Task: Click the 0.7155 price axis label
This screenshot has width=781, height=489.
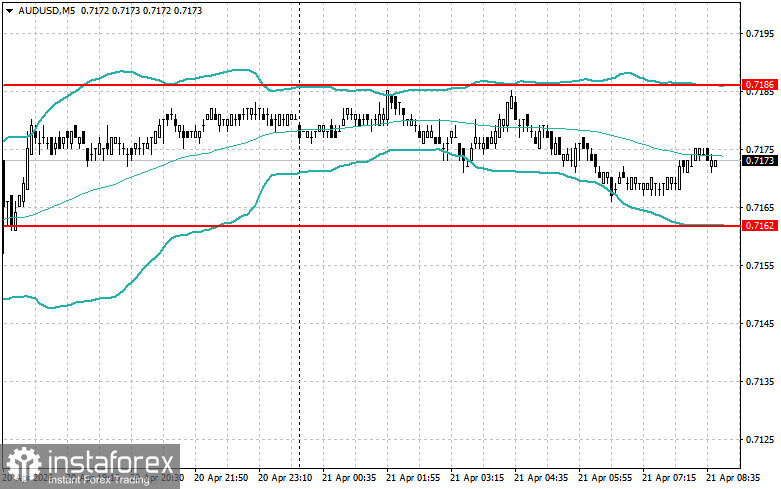Action: (760, 265)
